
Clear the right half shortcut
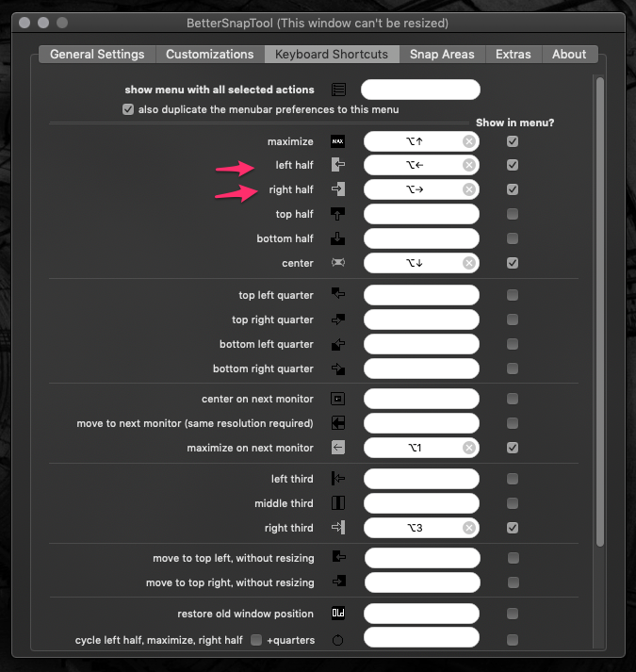[469, 189]
